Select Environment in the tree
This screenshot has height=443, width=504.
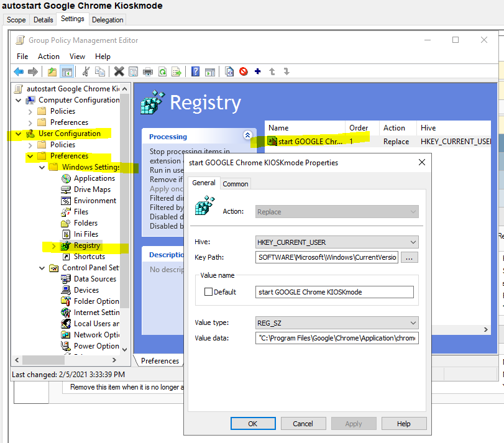click(x=95, y=201)
